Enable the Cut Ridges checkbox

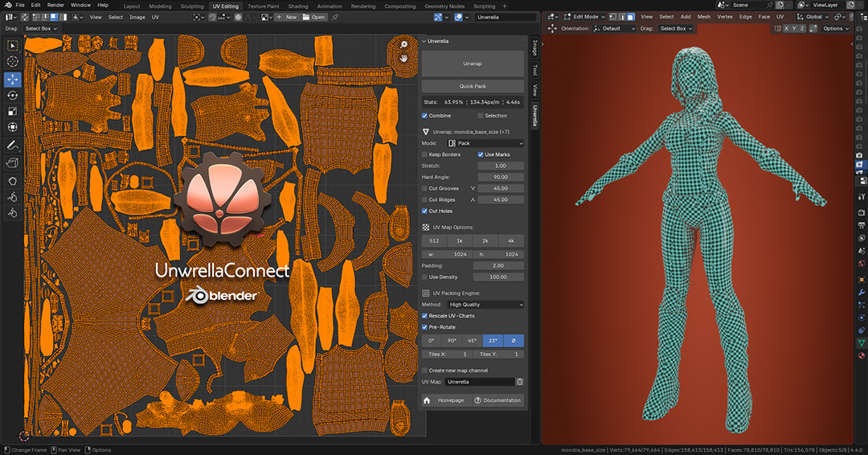424,200
